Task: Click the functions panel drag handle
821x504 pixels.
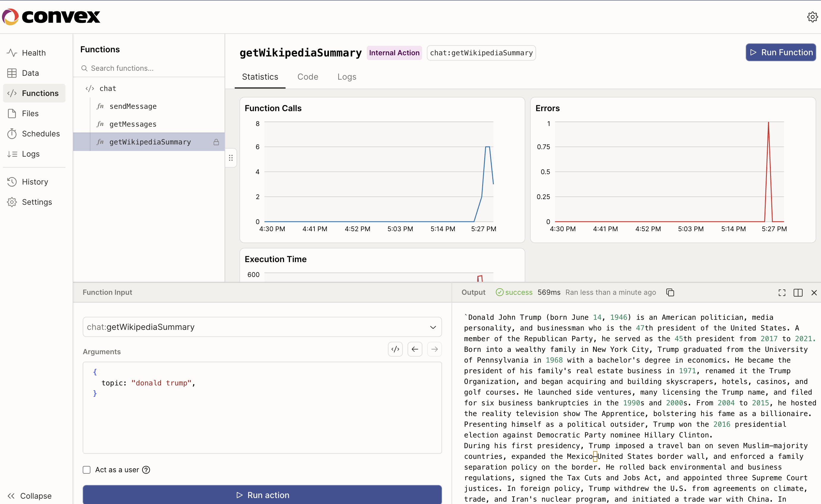Action: pos(231,158)
